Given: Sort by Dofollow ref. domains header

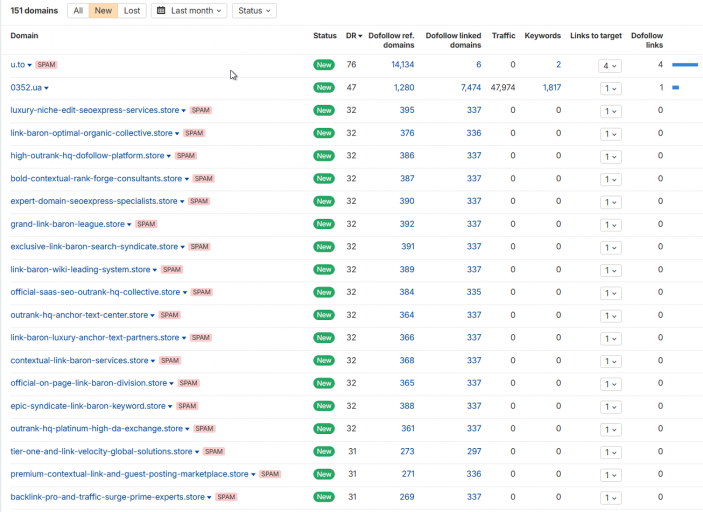Looking at the screenshot, I should (391, 40).
